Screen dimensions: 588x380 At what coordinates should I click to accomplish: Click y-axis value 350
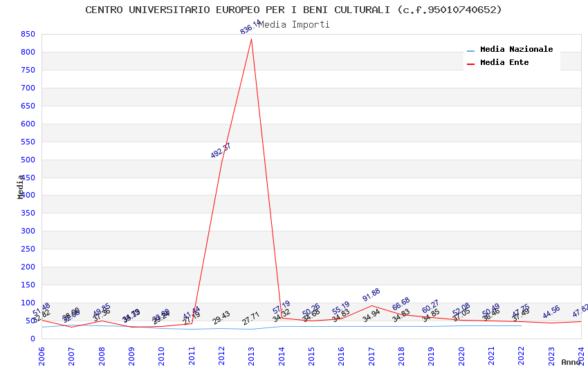pyautogui.click(x=28, y=213)
